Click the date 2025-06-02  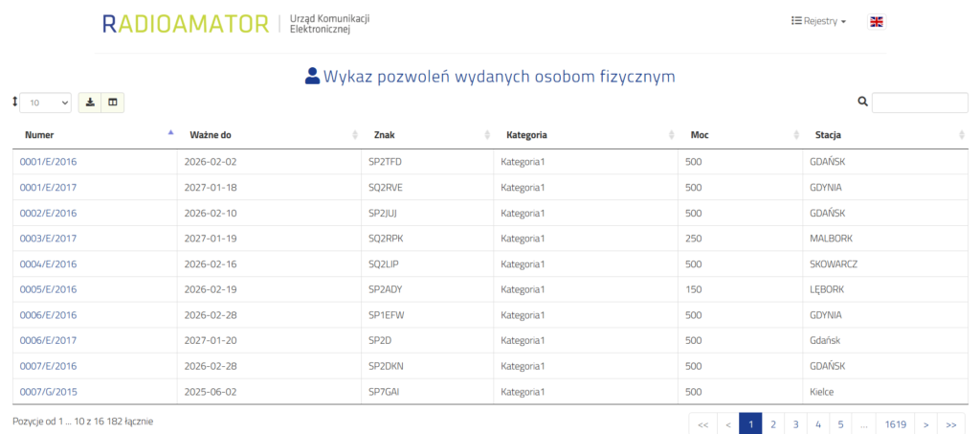coord(211,392)
